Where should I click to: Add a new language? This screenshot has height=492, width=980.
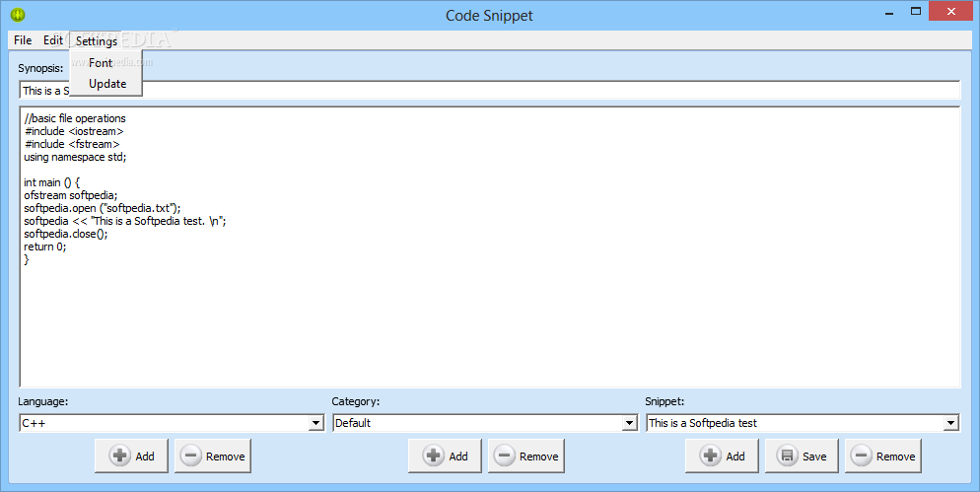(x=132, y=456)
